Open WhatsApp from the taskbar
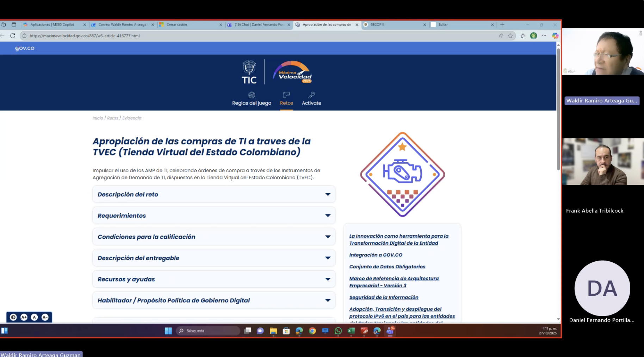644x357 pixels. pos(338,331)
